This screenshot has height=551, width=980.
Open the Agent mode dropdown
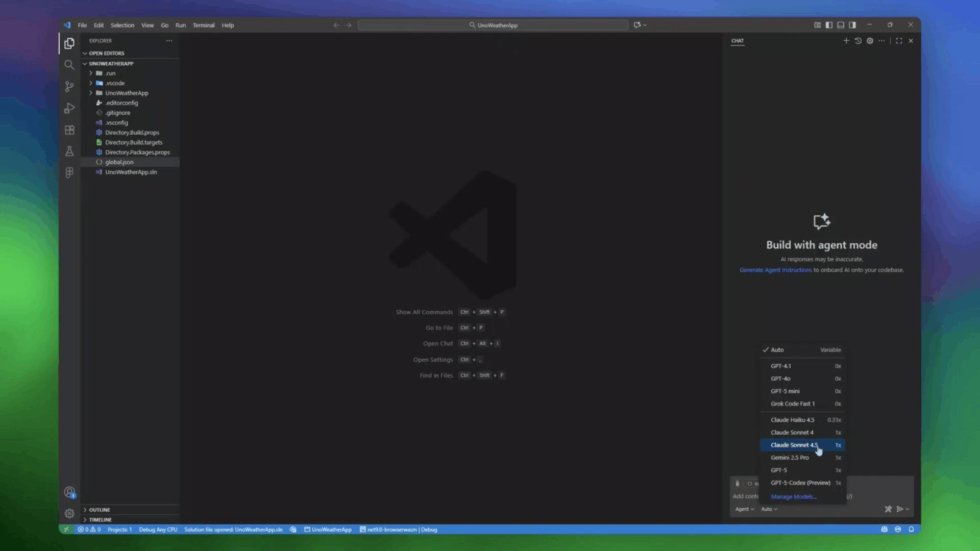[x=744, y=509]
